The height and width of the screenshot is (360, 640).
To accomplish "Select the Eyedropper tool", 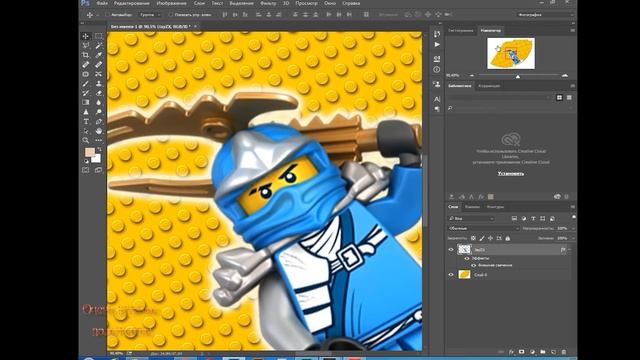I will 99,55.
